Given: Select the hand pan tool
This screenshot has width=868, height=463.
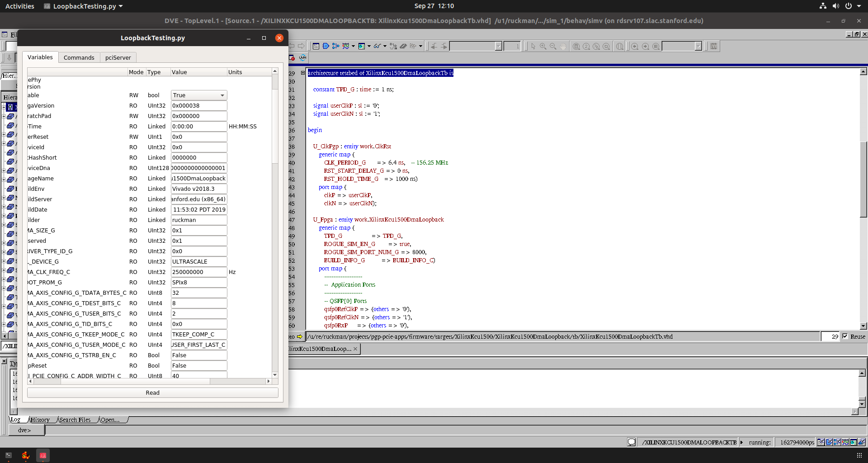Looking at the screenshot, I should 563,46.
